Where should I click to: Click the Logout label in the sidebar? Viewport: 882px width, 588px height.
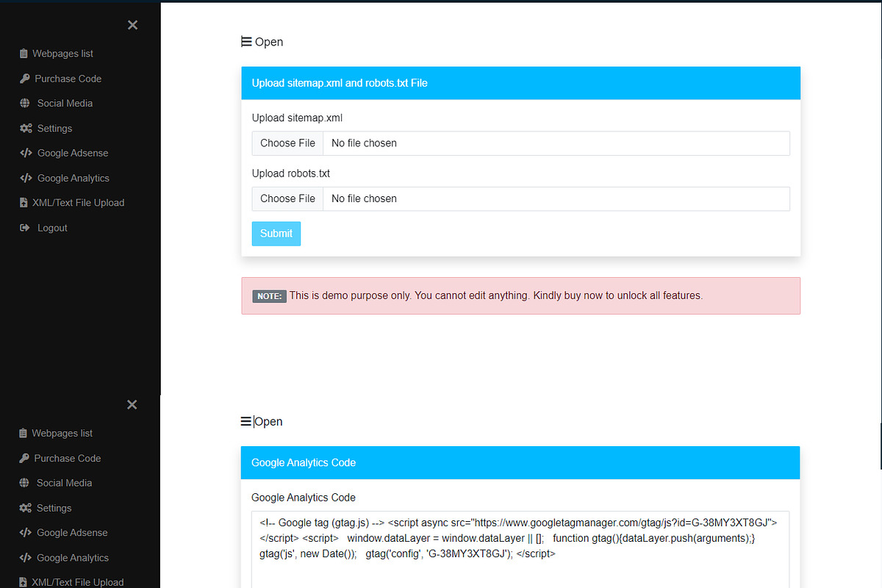(x=52, y=228)
